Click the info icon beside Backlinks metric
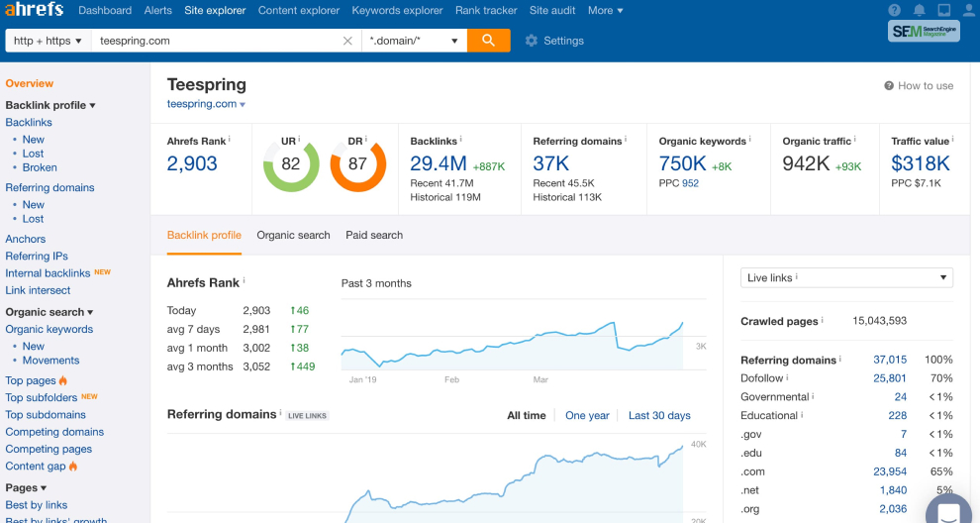980x523 pixels. click(x=460, y=139)
